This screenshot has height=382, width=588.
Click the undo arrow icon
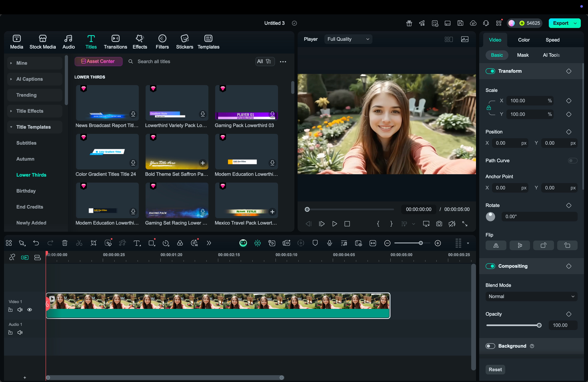(x=36, y=243)
